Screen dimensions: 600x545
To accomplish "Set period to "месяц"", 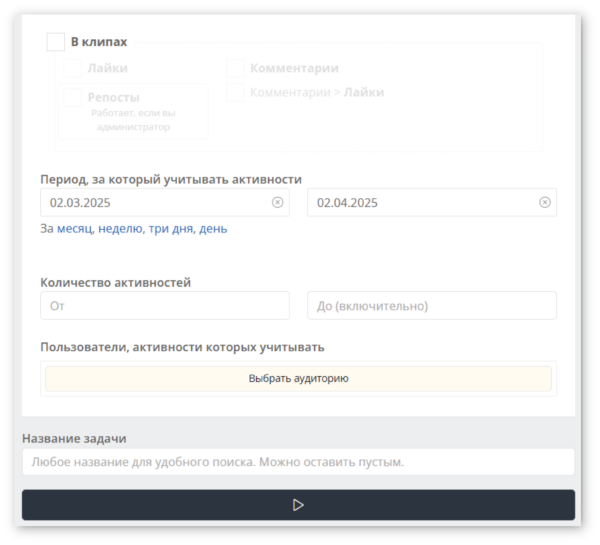I will tap(75, 228).
